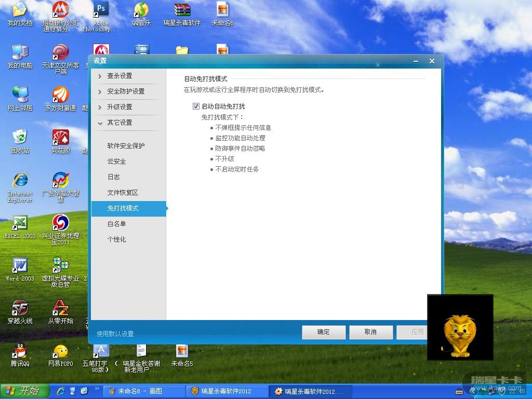Minimize the 设置 dialog
The width and height of the screenshot is (532, 399).
(x=416, y=61)
